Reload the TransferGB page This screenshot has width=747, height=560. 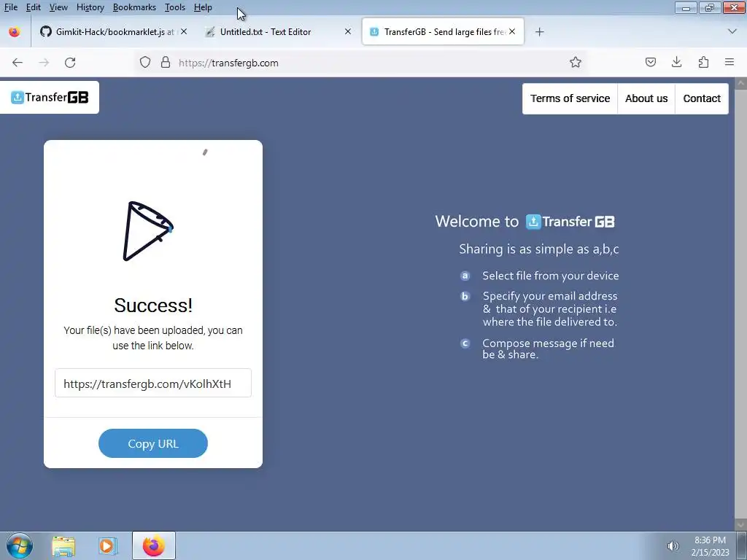click(70, 63)
